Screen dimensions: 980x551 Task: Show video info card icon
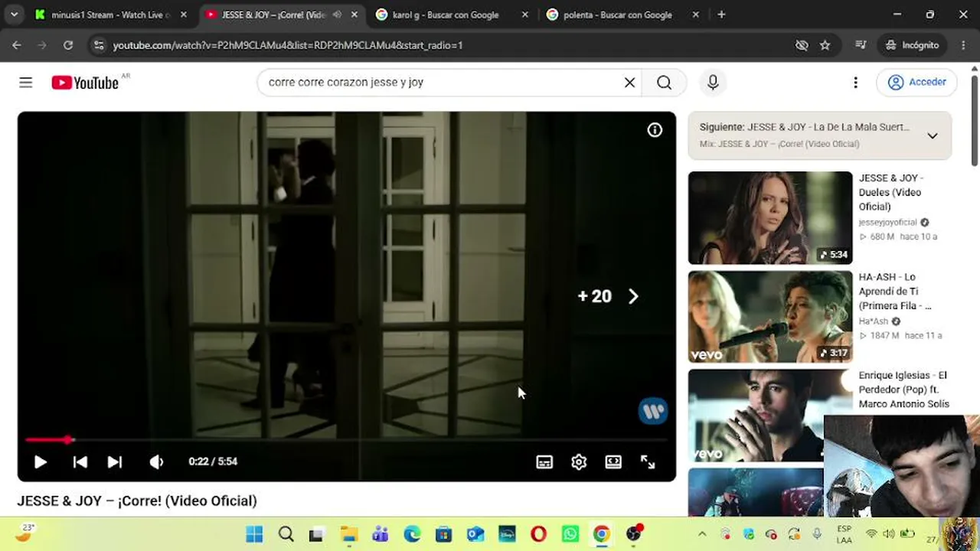point(655,130)
